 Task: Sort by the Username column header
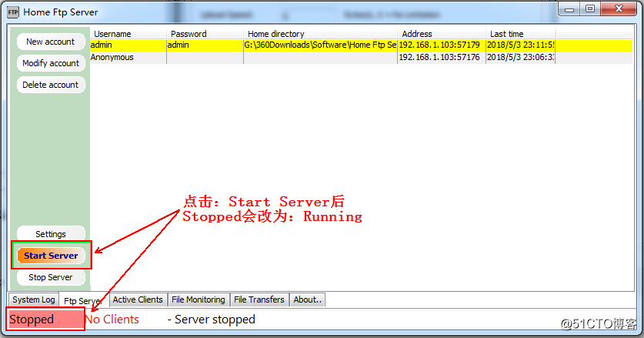coord(128,34)
